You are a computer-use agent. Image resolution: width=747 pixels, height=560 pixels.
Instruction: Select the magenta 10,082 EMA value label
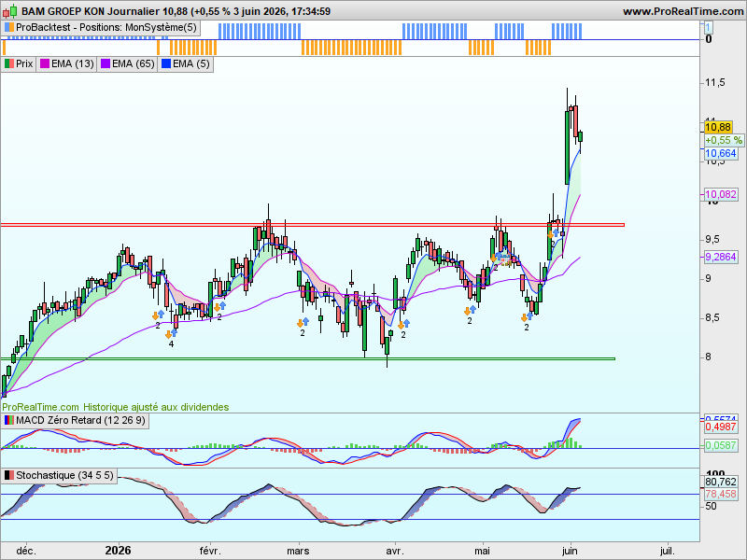point(720,194)
